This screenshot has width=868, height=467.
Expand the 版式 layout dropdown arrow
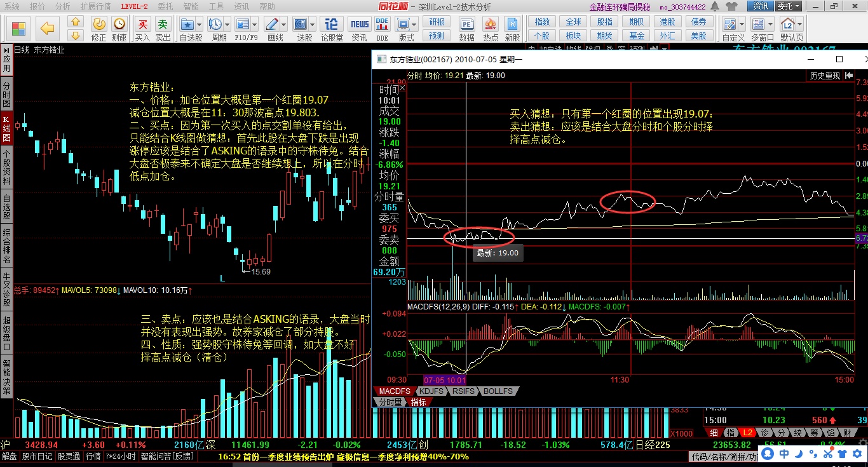[415, 24]
